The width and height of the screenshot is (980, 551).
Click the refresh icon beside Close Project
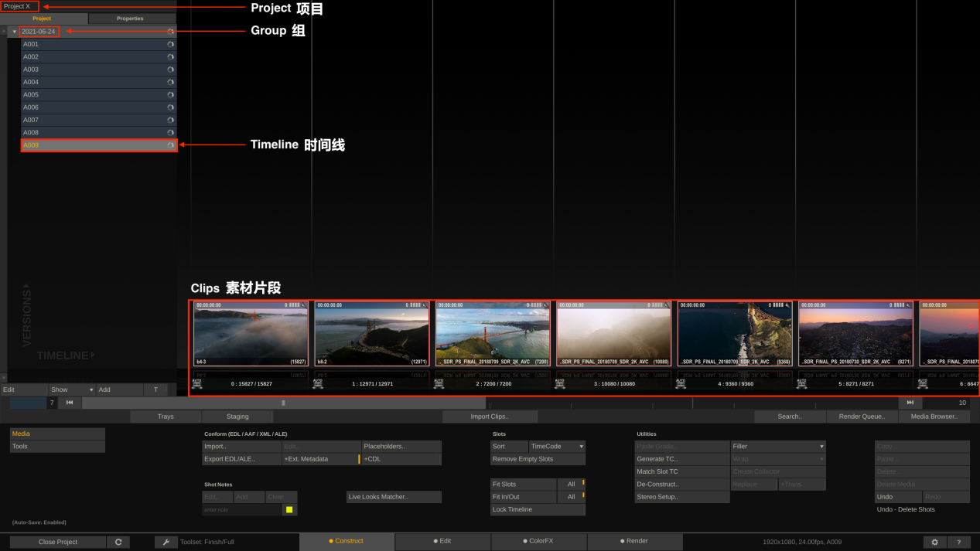point(118,542)
